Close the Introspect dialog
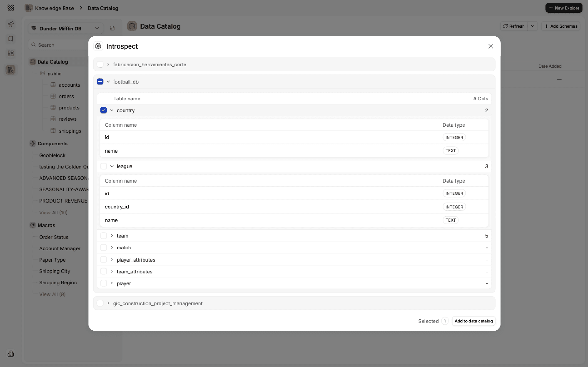The image size is (588, 367). tap(490, 46)
